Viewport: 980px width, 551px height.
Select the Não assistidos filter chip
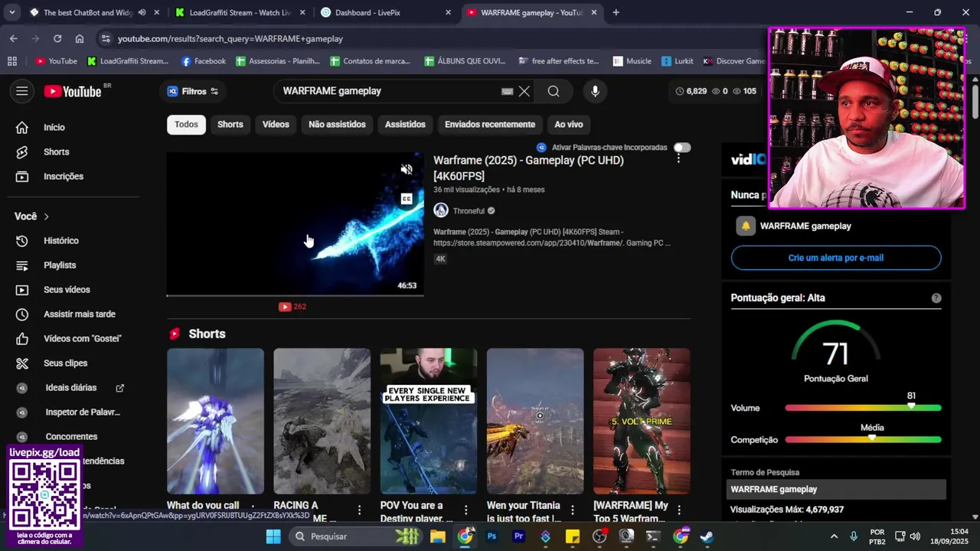tap(337, 124)
